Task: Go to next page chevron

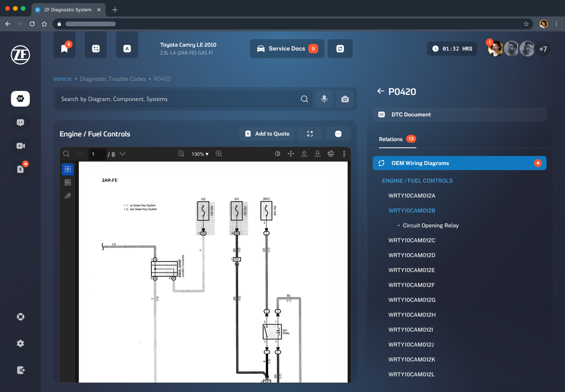Action: point(122,154)
